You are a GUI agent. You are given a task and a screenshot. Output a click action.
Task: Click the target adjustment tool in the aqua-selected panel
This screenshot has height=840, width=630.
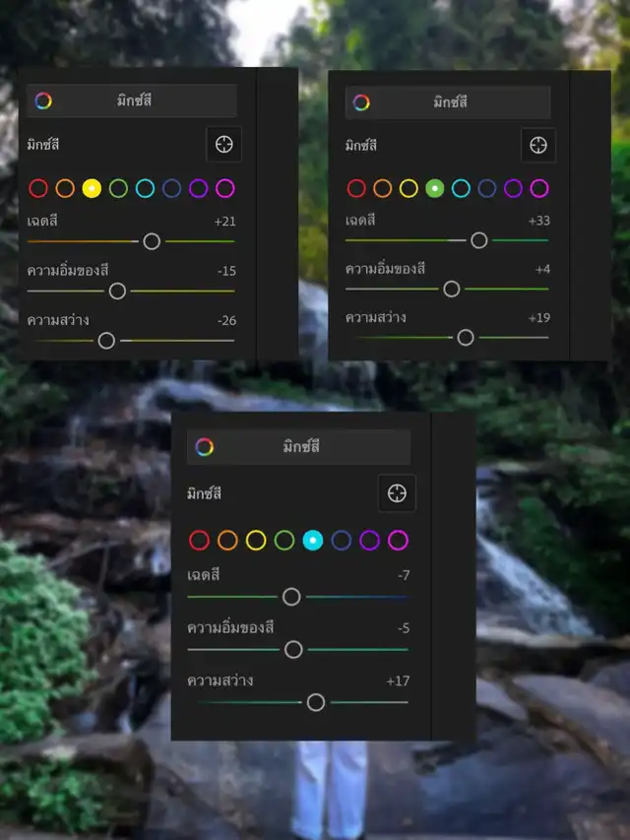(398, 493)
